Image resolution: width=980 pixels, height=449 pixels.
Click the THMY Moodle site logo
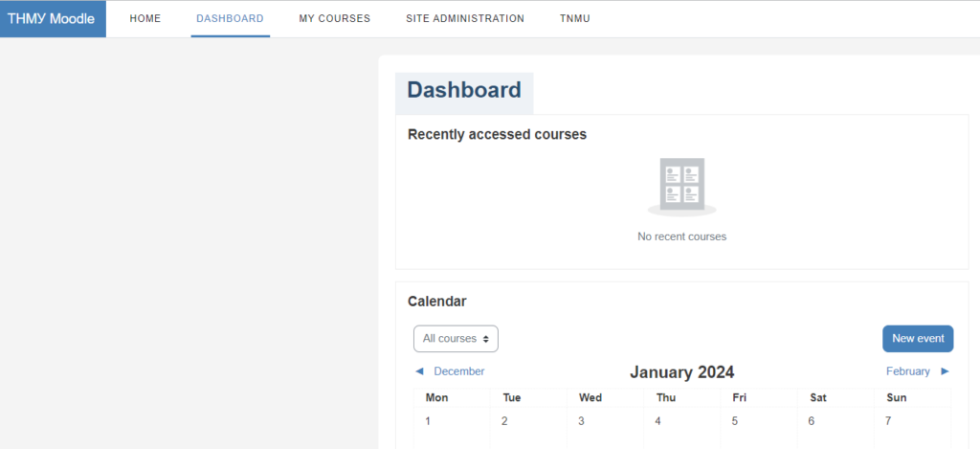[x=52, y=18]
